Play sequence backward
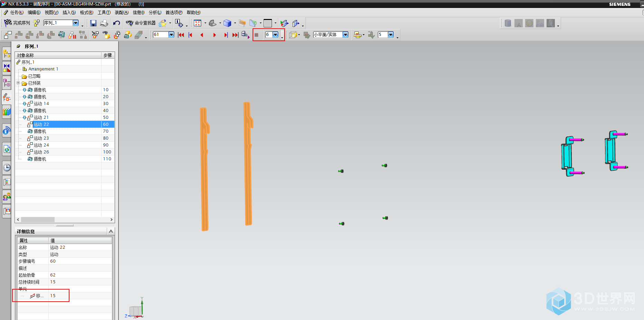 click(202, 35)
